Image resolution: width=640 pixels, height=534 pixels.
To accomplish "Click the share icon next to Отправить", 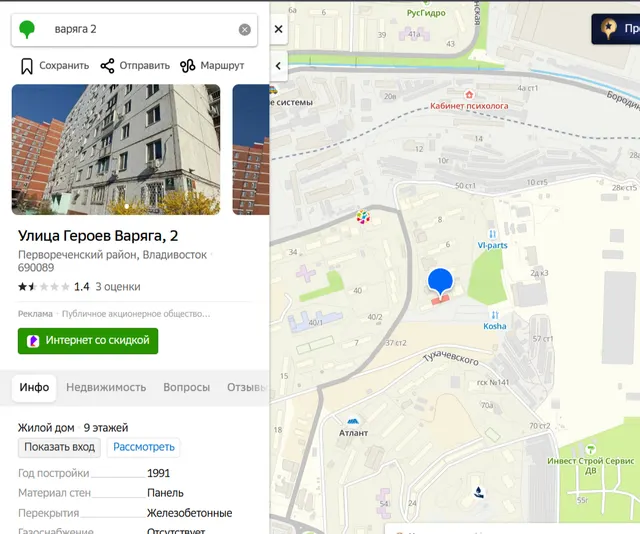I will point(107,66).
